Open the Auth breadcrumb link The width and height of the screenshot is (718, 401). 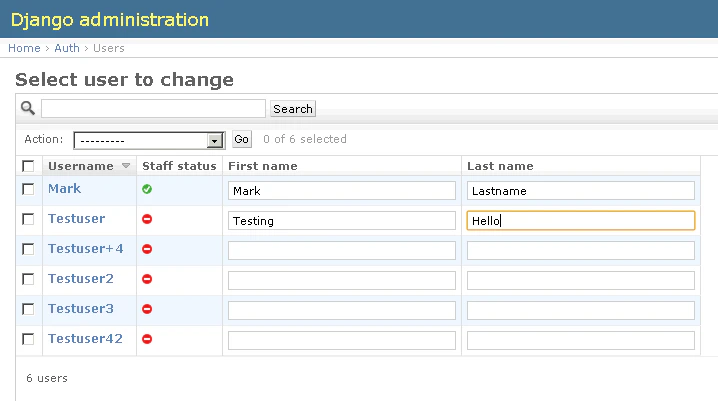tap(67, 48)
